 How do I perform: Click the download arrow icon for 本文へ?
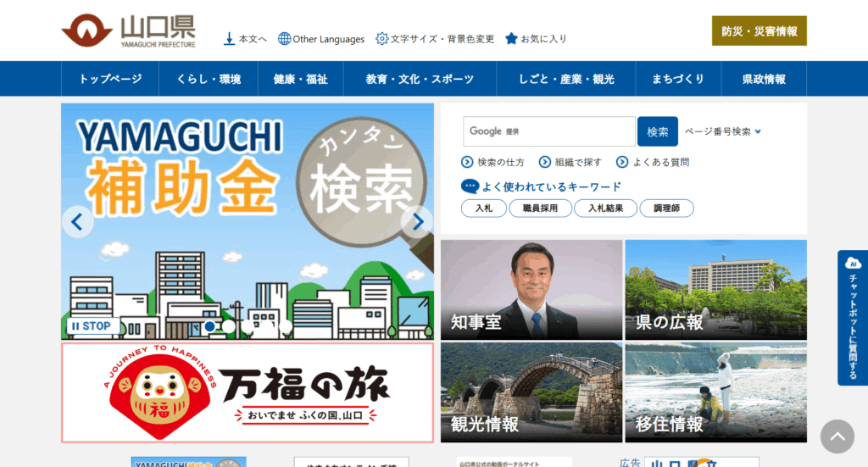coord(229,39)
